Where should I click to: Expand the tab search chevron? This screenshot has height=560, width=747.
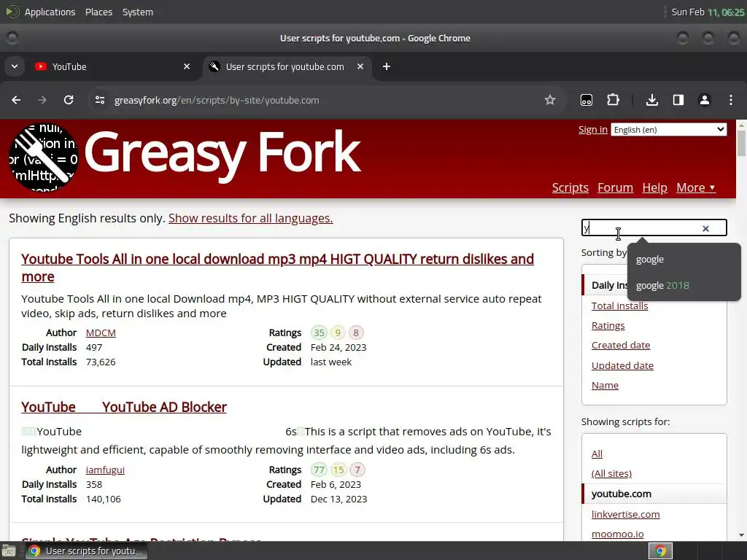tap(15, 66)
